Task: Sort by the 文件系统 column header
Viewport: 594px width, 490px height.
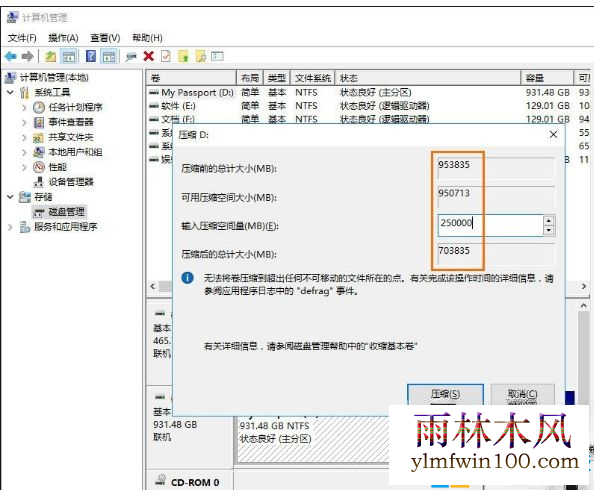Action: pyautogui.click(x=313, y=78)
